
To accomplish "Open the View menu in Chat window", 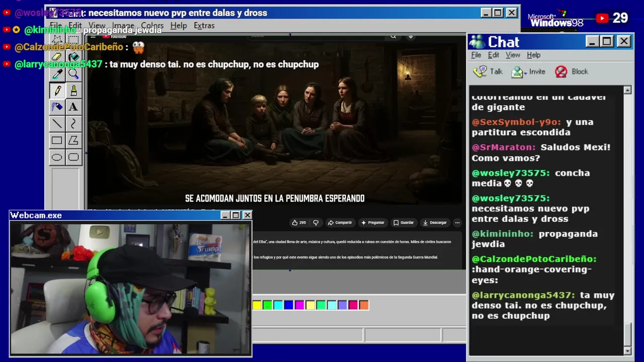I will coord(513,55).
